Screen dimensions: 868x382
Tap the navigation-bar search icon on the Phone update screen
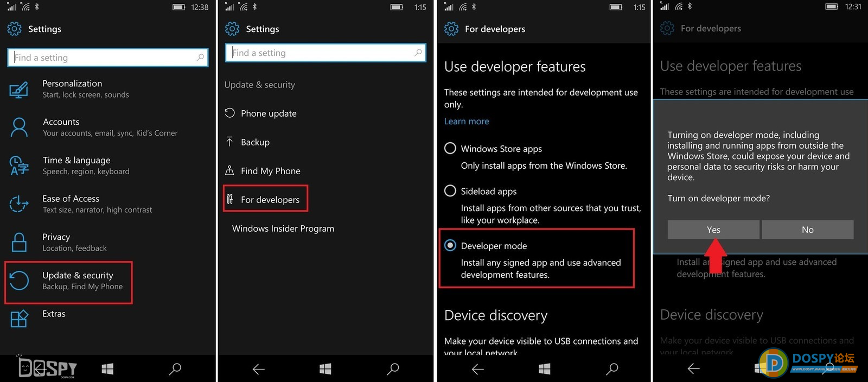(x=393, y=369)
